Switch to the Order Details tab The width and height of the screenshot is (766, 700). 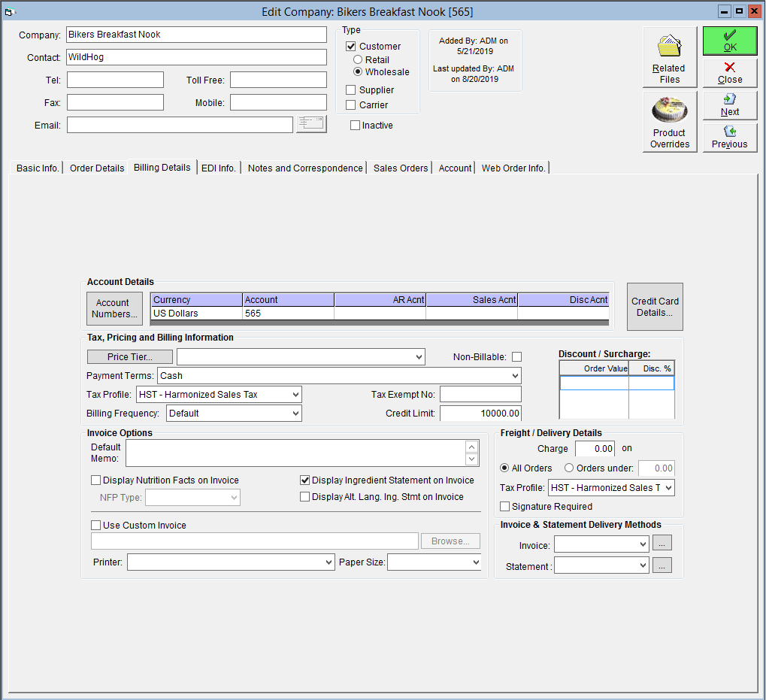97,168
